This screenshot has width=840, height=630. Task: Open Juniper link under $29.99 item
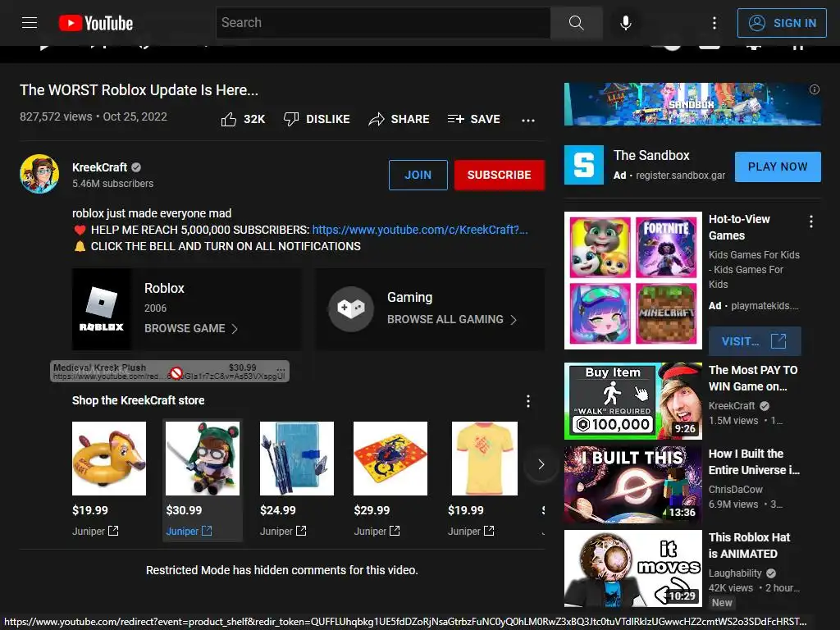(377, 531)
